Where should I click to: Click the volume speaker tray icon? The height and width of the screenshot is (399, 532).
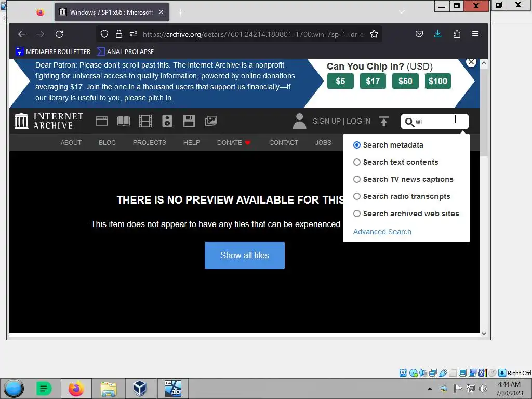(483, 389)
